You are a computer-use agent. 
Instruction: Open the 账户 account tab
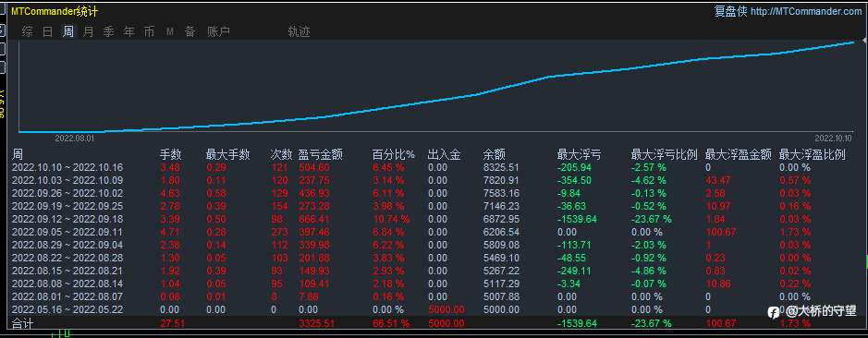219,31
